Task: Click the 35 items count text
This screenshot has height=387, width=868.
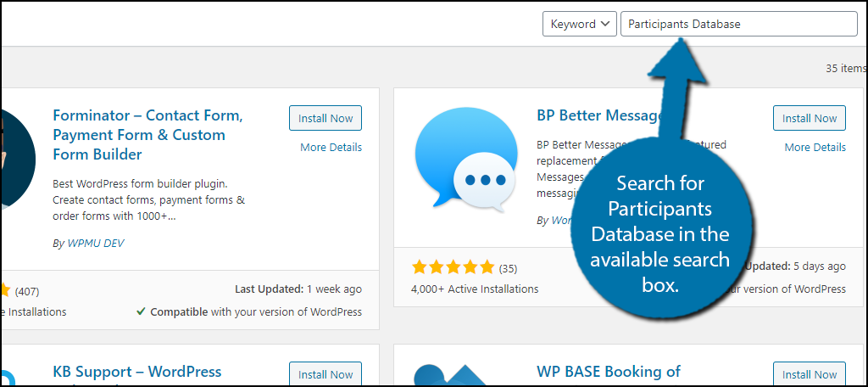Action: pyautogui.click(x=845, y=68)
